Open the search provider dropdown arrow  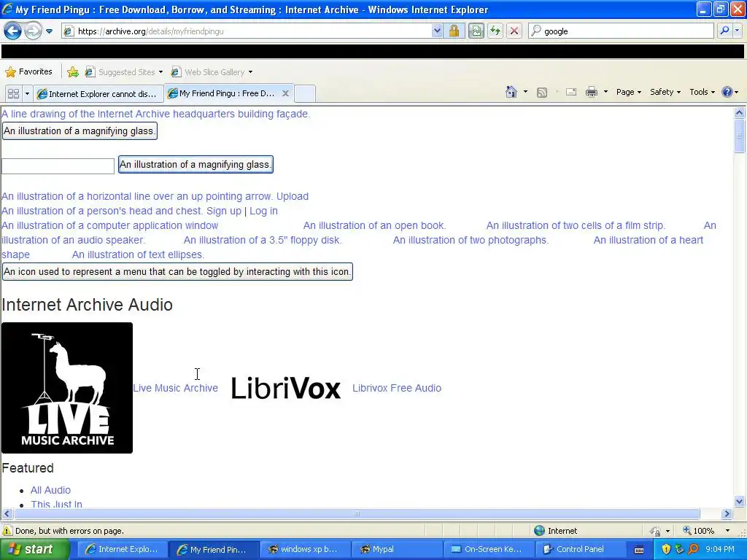[x=737, y=31]
